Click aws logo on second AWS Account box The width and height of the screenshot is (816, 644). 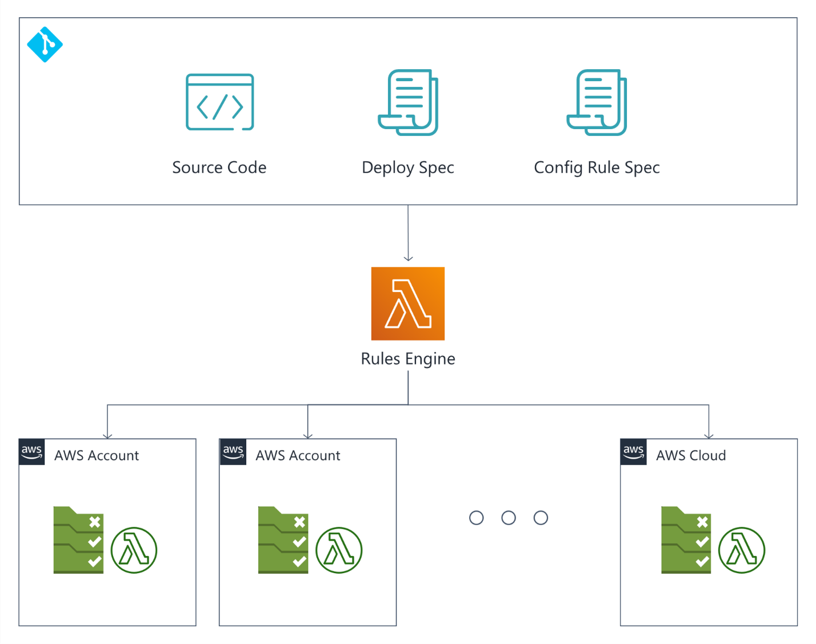click(233, 452)
